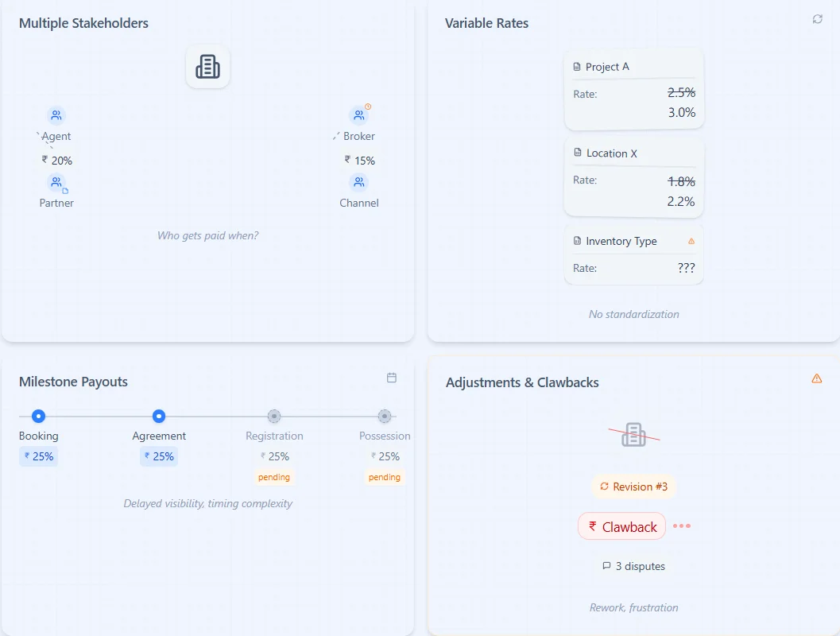The image size is (840, 636).
Task: Click the Booking milestone marker
Action: click(38, 416)
